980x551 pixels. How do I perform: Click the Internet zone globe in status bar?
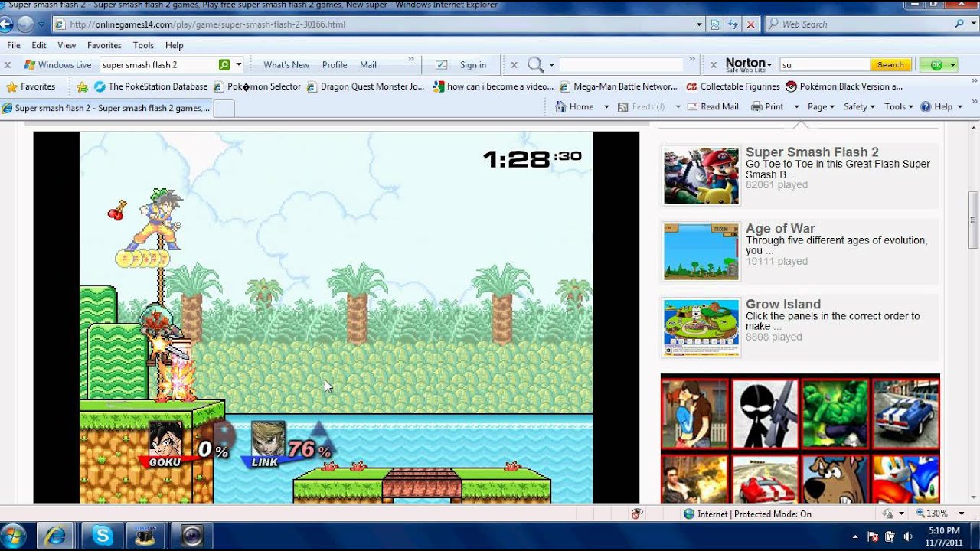click(689, 514)
